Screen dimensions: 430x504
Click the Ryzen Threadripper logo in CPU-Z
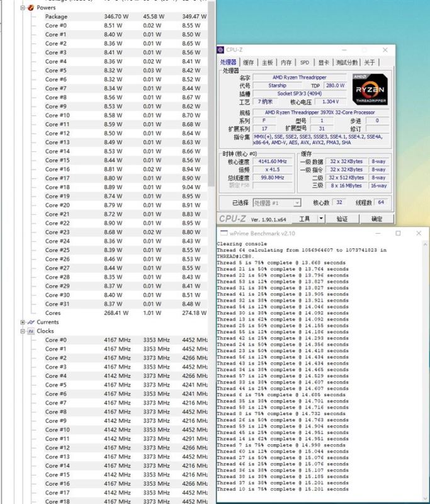click(370, 89)
